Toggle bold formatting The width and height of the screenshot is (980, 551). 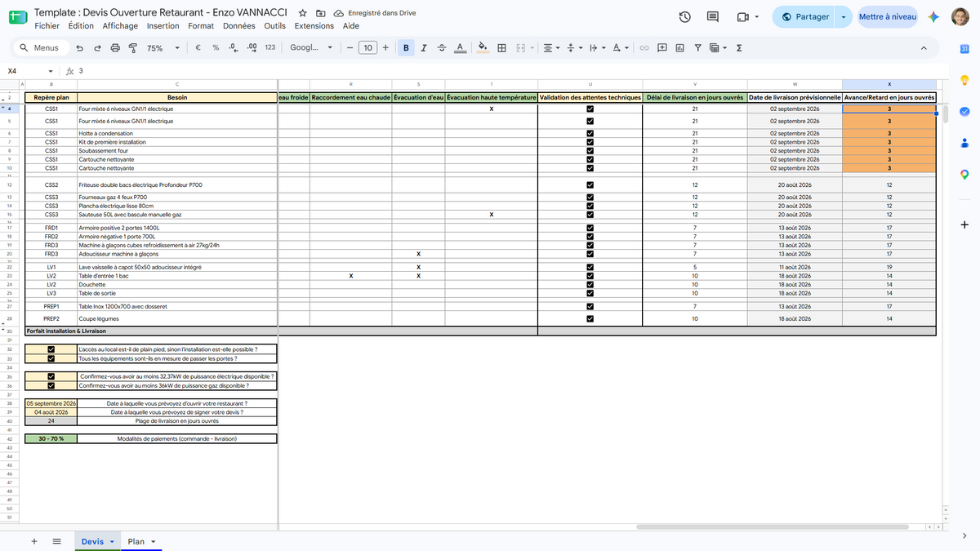[x=406, y=48]
